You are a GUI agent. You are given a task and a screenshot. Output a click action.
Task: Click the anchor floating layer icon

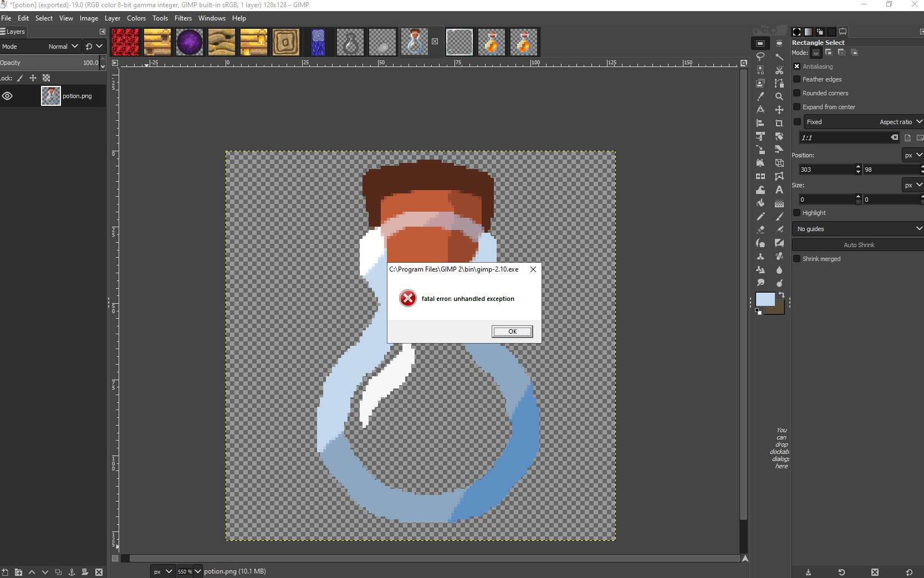72,572
